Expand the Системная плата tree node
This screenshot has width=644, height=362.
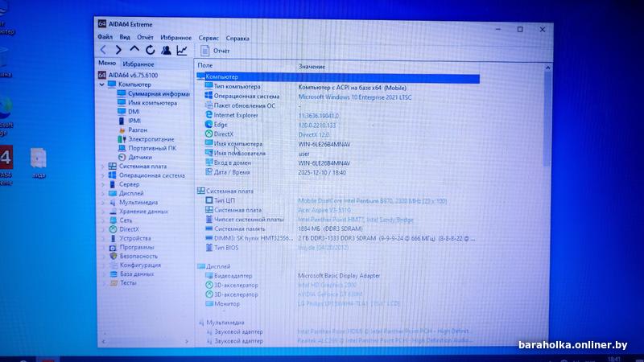pos(103,167)
